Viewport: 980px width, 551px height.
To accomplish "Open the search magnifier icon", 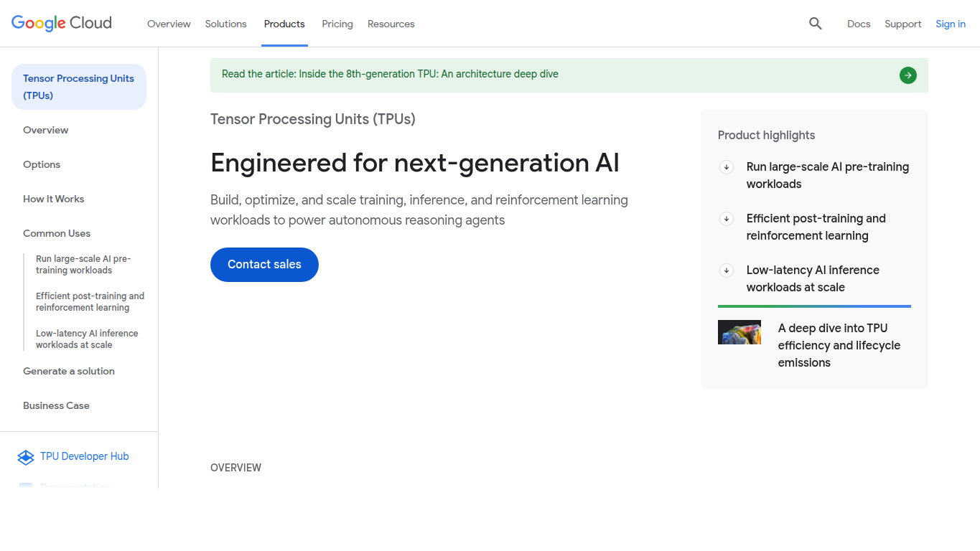I will tap(815, 24).
